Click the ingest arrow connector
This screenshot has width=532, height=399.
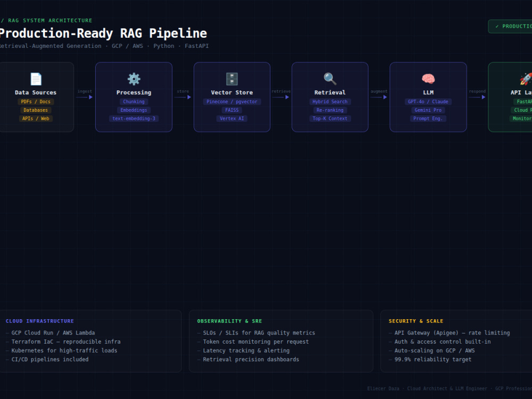pyautogui.click(x=85, y=97)
